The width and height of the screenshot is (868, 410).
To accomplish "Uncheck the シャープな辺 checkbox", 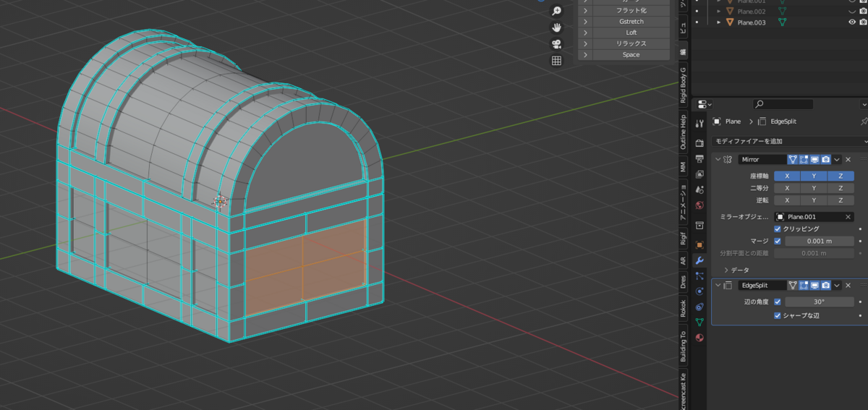I will pyautogui.click(x=778, y=316).
